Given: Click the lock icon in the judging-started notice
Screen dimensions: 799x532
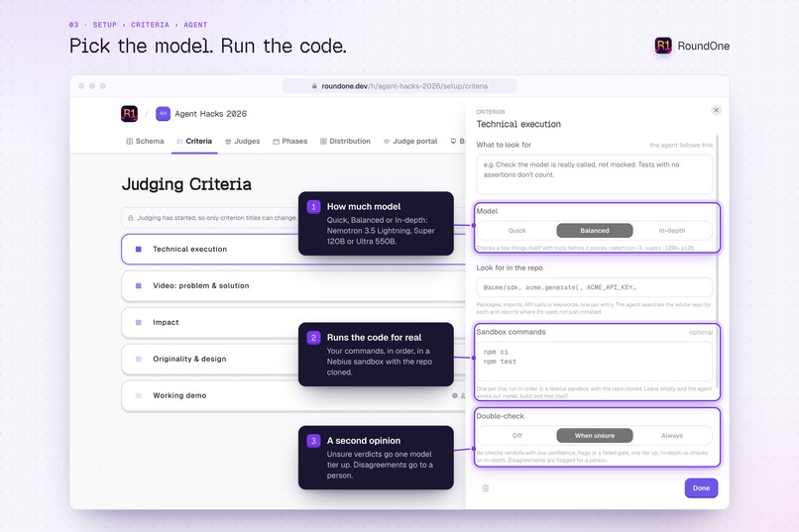Looking at the screenshot, I should point(131,218).
